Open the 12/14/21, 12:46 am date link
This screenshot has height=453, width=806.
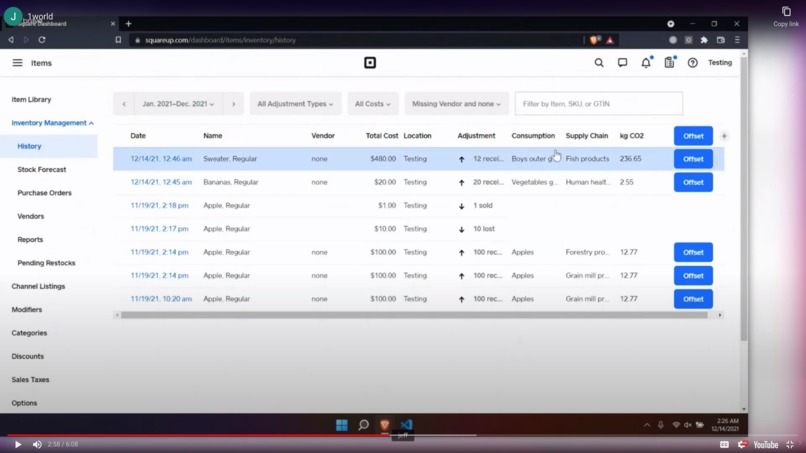coord(161,159)
